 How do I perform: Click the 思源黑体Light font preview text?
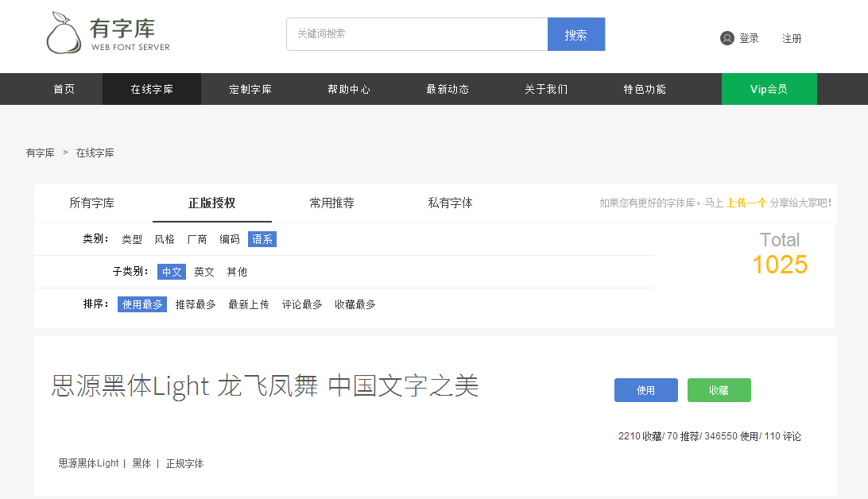265,385
